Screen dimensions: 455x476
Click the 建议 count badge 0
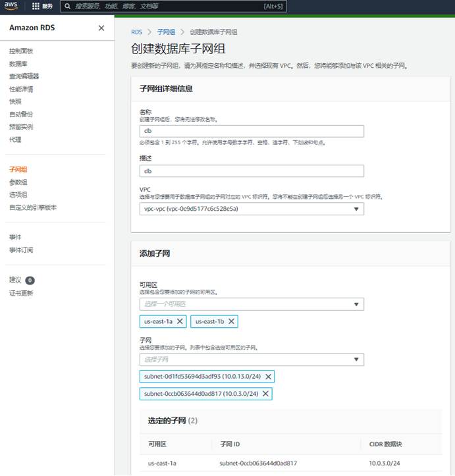point(30,280)
